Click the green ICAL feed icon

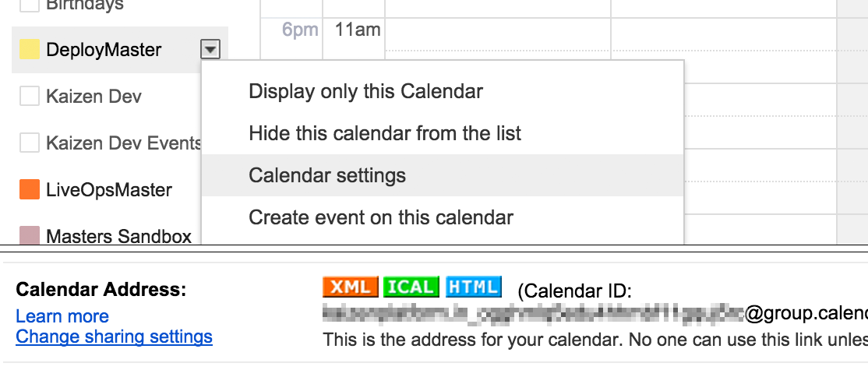click(411, 287)
